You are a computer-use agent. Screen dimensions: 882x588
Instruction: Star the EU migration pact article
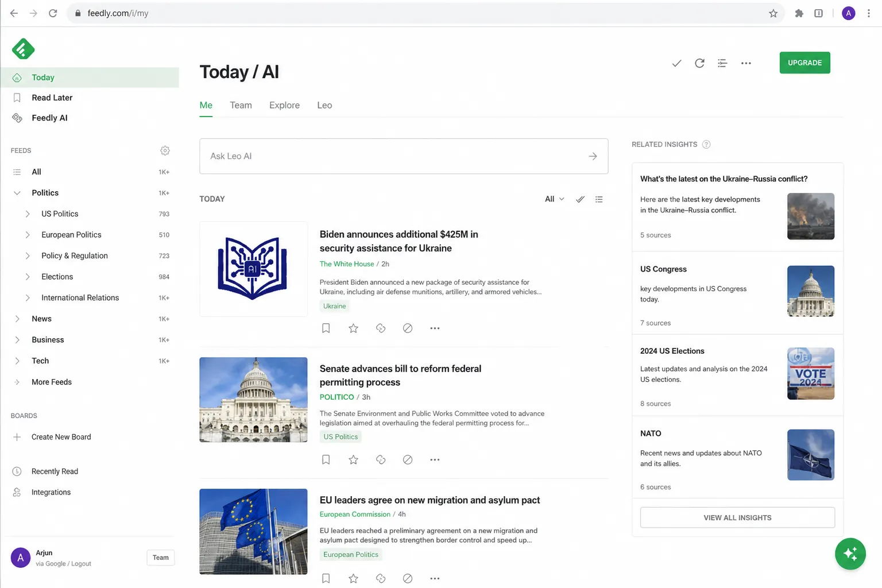pos(353,578)
